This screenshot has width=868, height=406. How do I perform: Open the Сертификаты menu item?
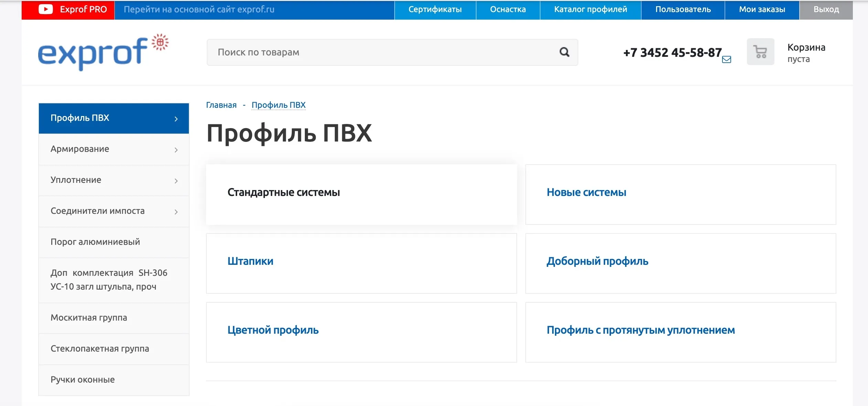click(x=435, y=10)
